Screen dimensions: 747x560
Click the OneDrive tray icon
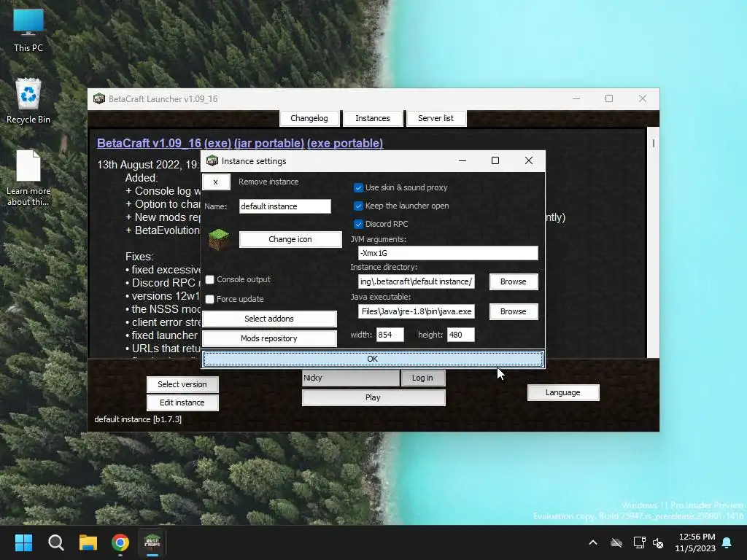pyautogui.click(x=616, y=542)
